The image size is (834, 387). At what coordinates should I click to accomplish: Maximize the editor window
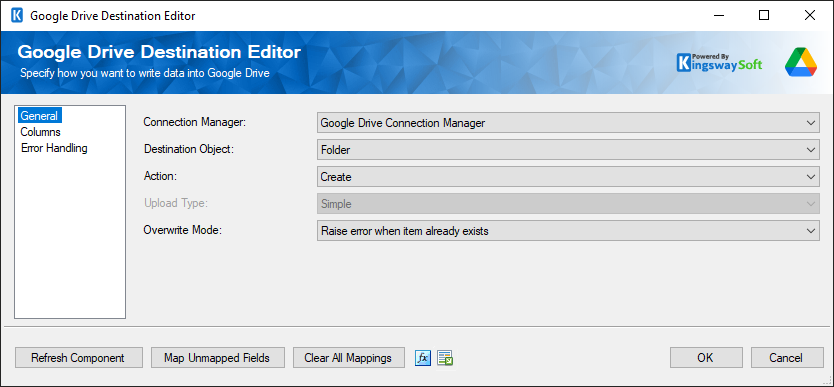click(x=764, y=15)
